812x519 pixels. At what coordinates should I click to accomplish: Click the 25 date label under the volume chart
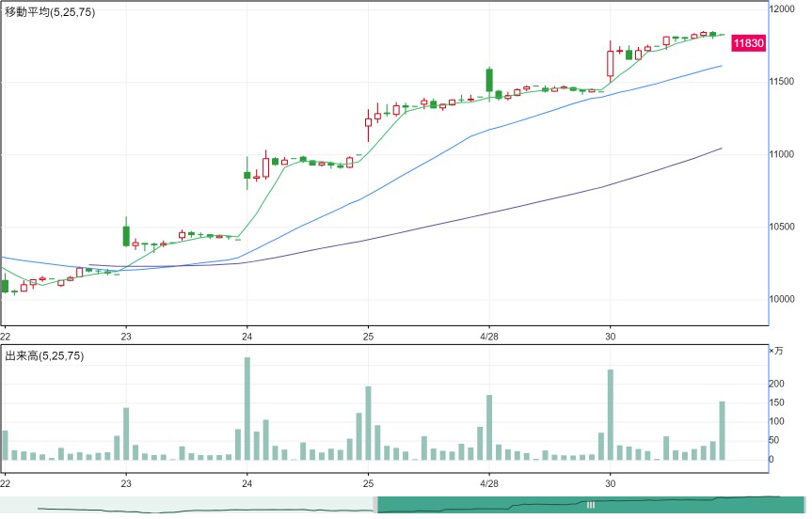368,483
